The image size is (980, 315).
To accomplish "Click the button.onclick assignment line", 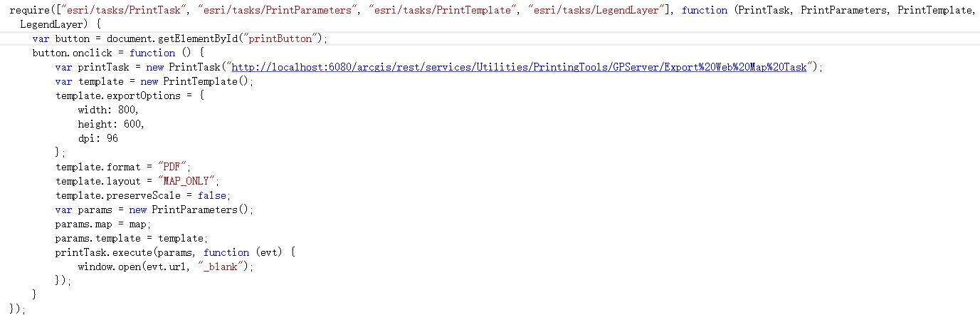I will coord(118,53).
